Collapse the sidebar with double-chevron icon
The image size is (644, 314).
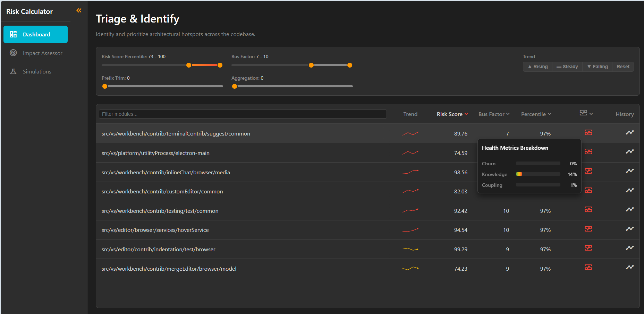79,11
